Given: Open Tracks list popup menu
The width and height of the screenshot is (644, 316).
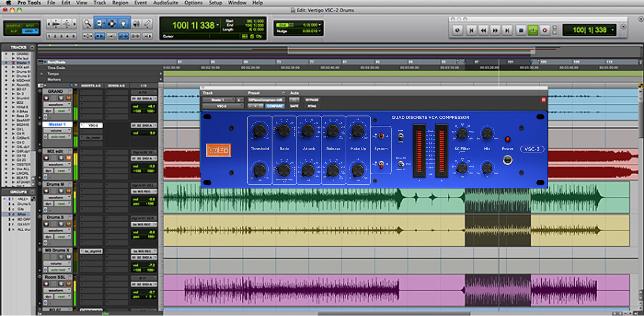Looking at the screenshot, I should [32, 48].
